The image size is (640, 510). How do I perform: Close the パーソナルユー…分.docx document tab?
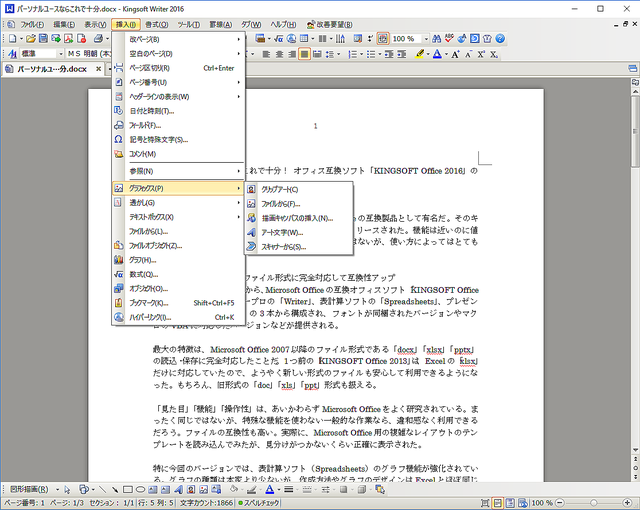[x=98, y=69]
